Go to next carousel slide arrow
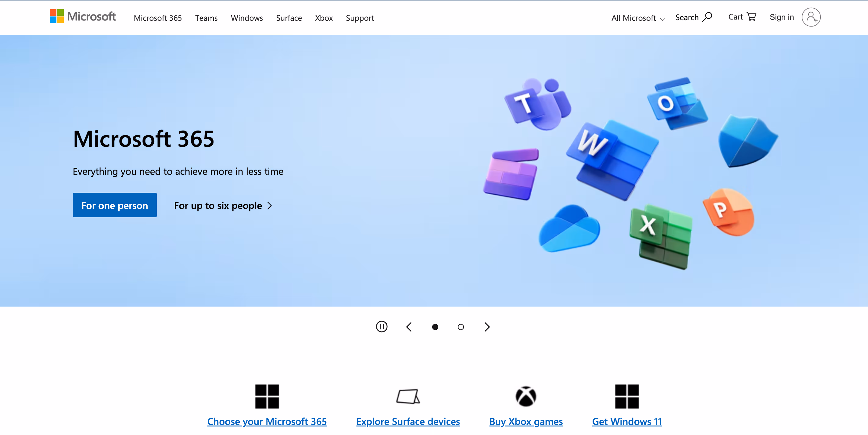 [487, 327]
